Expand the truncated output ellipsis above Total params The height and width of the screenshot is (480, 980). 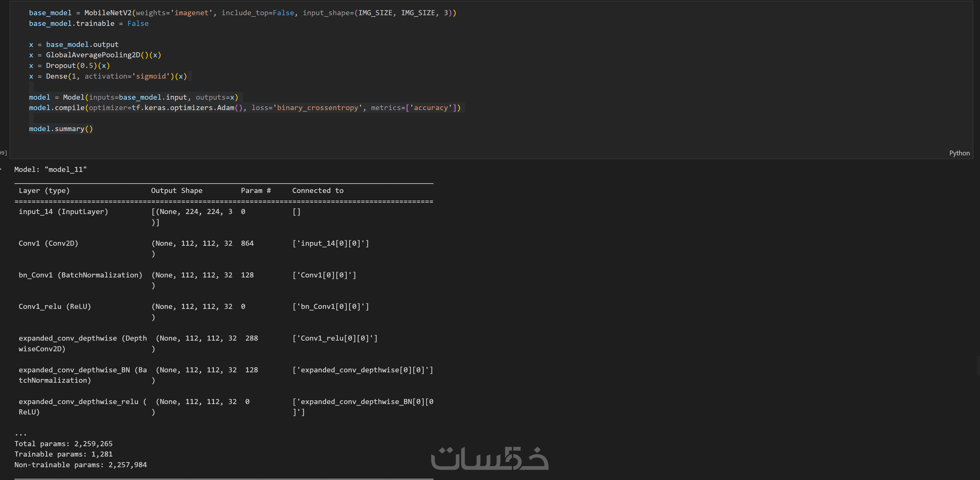(x=21, y=433)
